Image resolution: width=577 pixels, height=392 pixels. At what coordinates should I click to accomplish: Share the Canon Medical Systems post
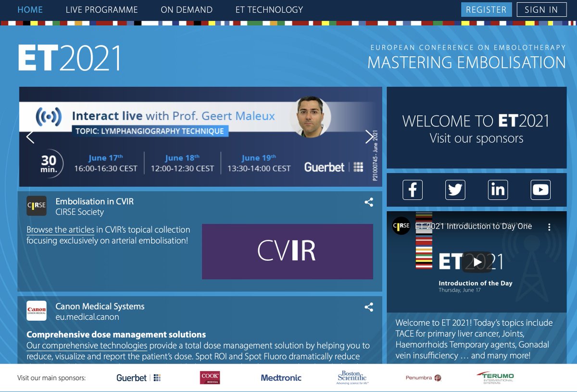(x=369, y=307)
